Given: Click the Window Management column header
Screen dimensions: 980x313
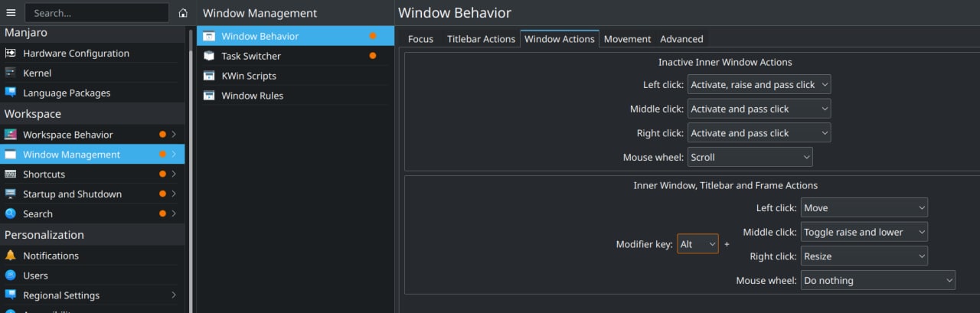Looking at the screenshot, I should 260,13.
